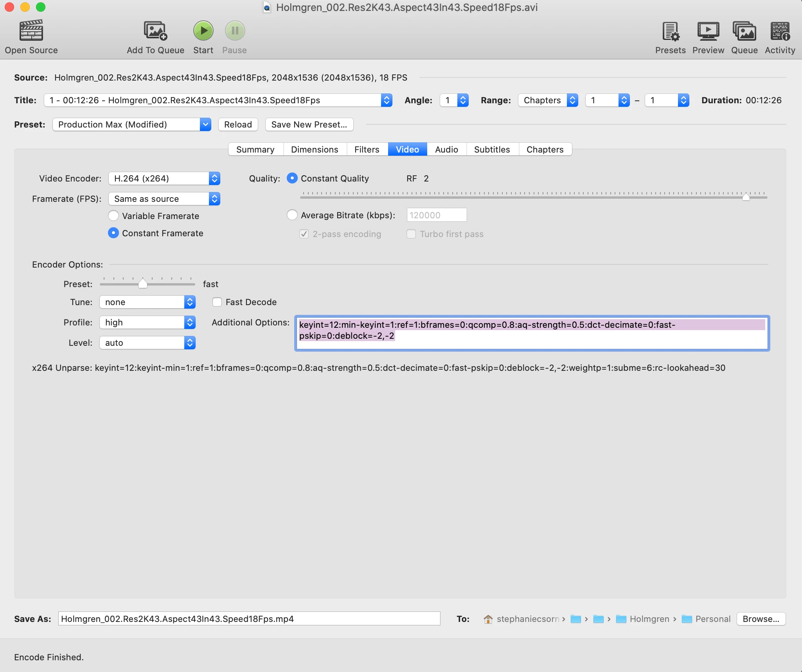The image size is (802, 672).
Task: Show the Queue window icon
Action: click(744, 31)
